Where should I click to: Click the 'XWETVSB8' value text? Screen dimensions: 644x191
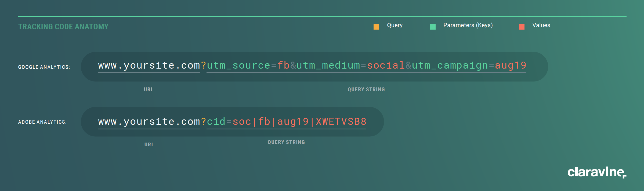341,122
